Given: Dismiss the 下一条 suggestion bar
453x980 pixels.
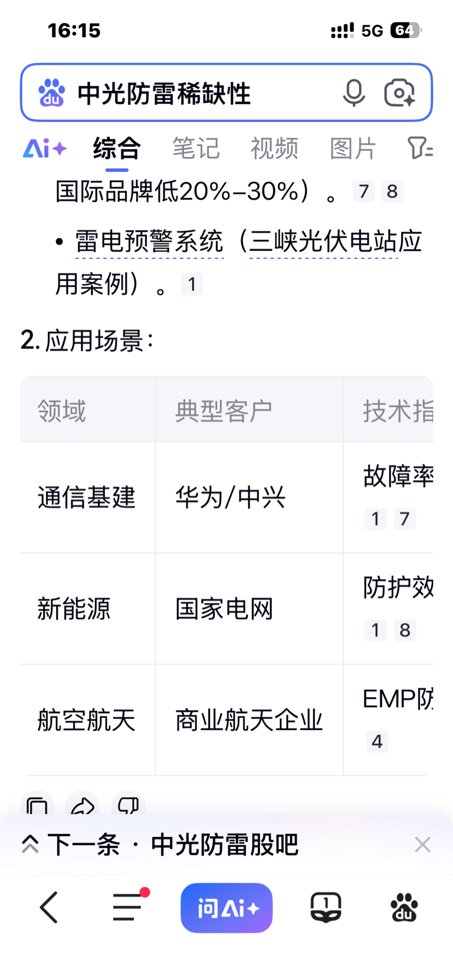Looking at the screenshot, I should (x=422, y=844).
